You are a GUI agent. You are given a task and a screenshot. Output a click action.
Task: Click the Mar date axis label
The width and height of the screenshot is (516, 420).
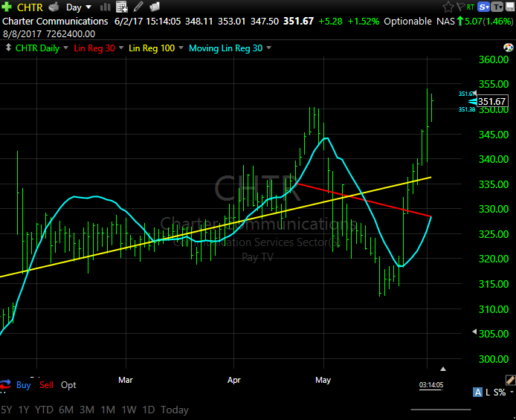pos(126,380)
